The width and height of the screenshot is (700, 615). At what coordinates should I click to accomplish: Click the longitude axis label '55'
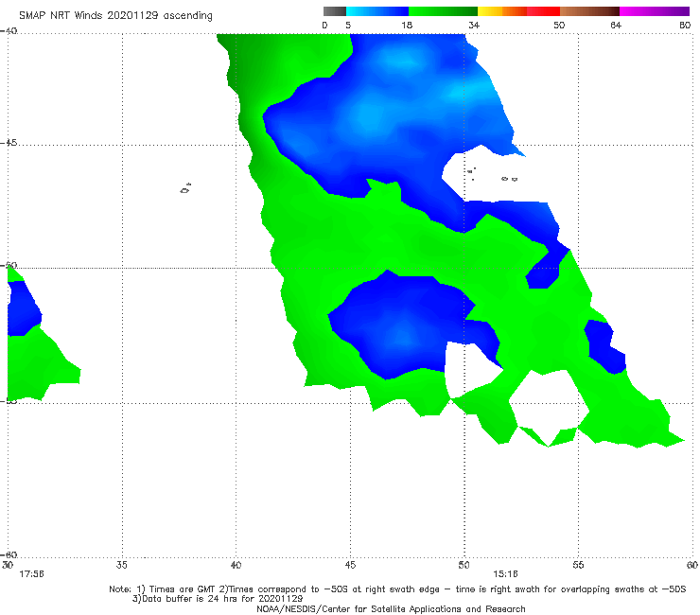578,565
